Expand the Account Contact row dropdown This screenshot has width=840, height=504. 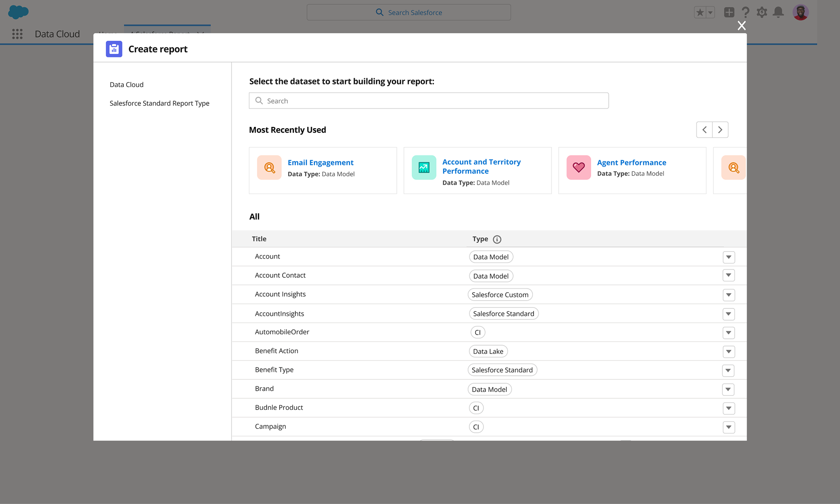coord(728,275)
